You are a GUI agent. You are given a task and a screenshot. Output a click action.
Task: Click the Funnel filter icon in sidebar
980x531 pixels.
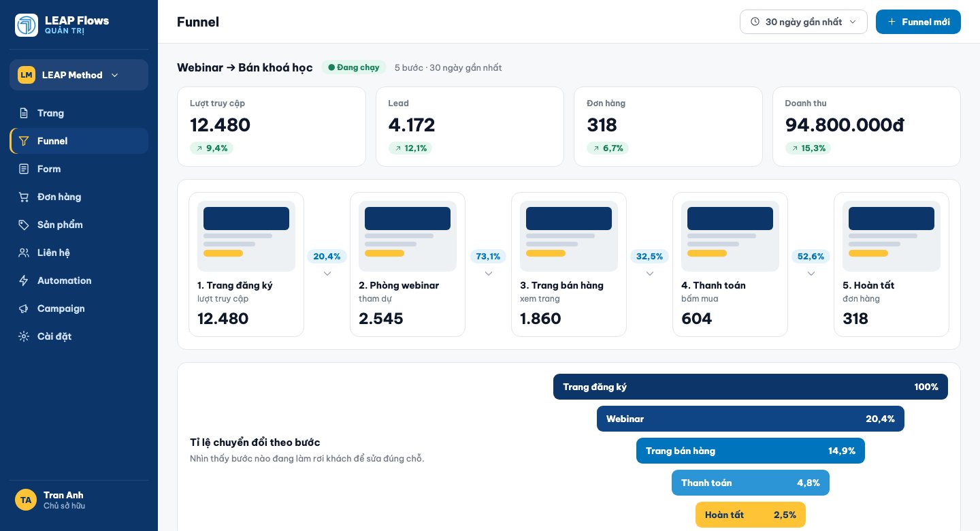(x=24, y=141)
